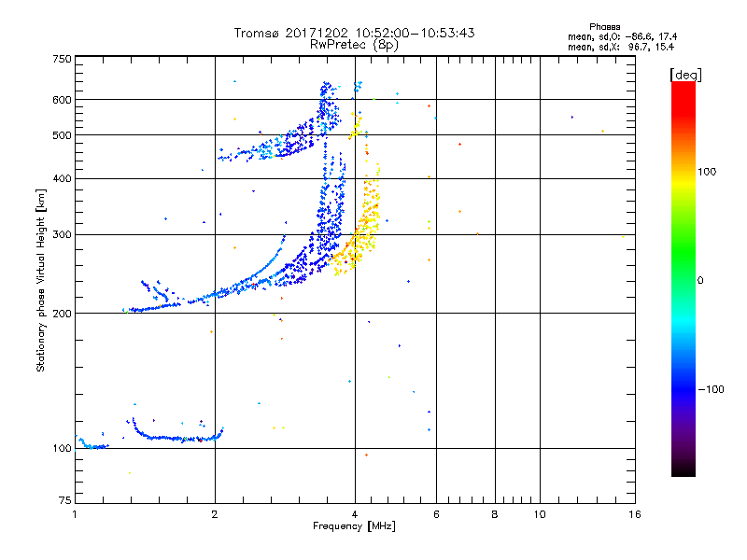Click y-axis tick label "750"
Image resolution: width=747 pixels, height=560 pixels.
click(x=62, y=60)
